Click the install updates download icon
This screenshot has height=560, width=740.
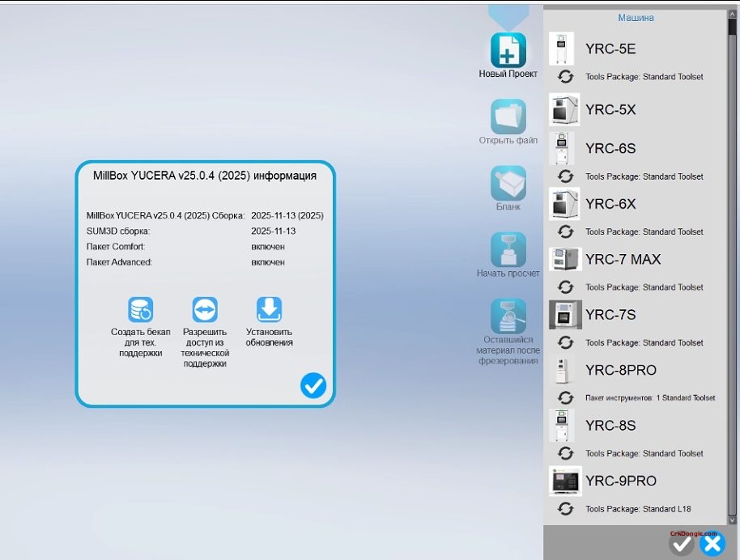269,310
